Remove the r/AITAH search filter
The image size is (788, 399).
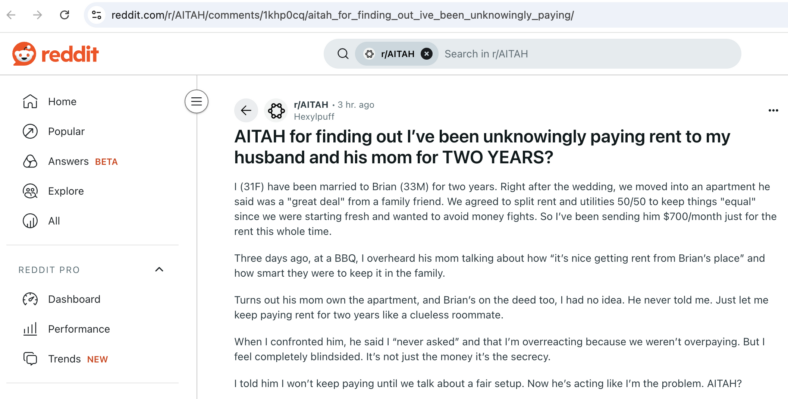[427, 54]
